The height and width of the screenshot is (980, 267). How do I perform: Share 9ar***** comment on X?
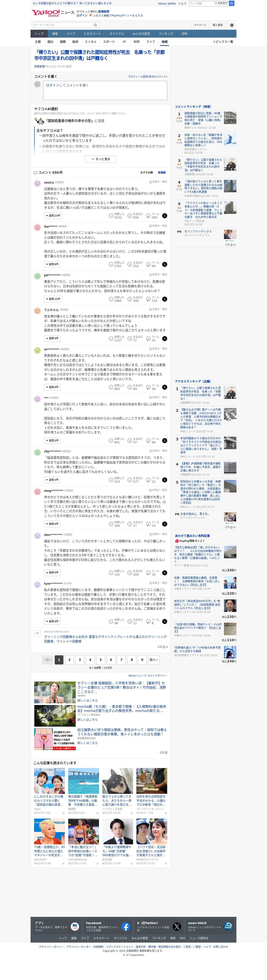165,264
